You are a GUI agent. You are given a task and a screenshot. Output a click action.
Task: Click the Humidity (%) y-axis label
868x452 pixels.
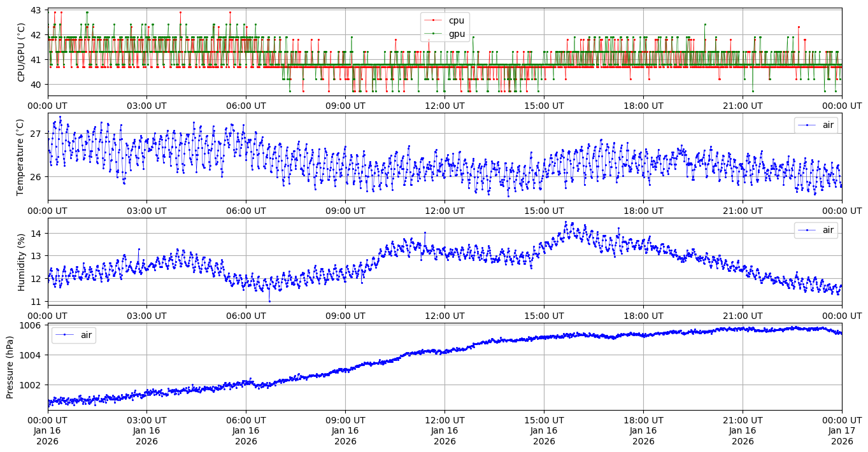point(22,262)
